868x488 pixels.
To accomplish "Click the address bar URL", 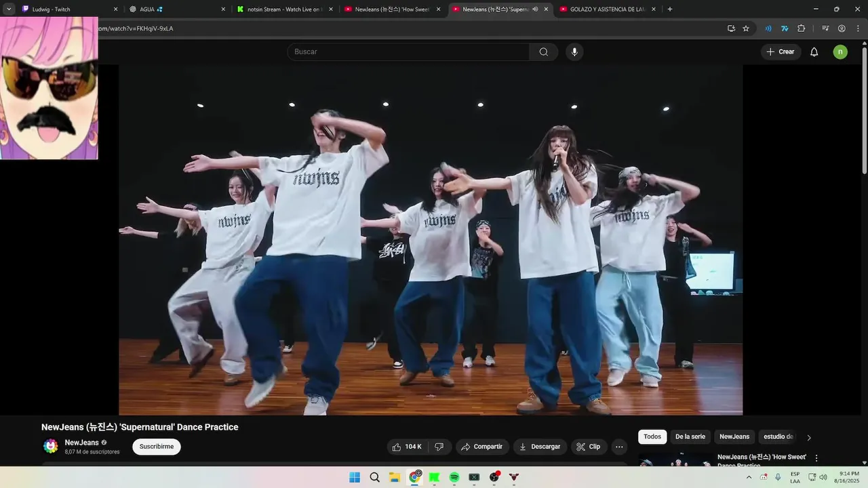I will pyautogui.click(x=136, y=28).
